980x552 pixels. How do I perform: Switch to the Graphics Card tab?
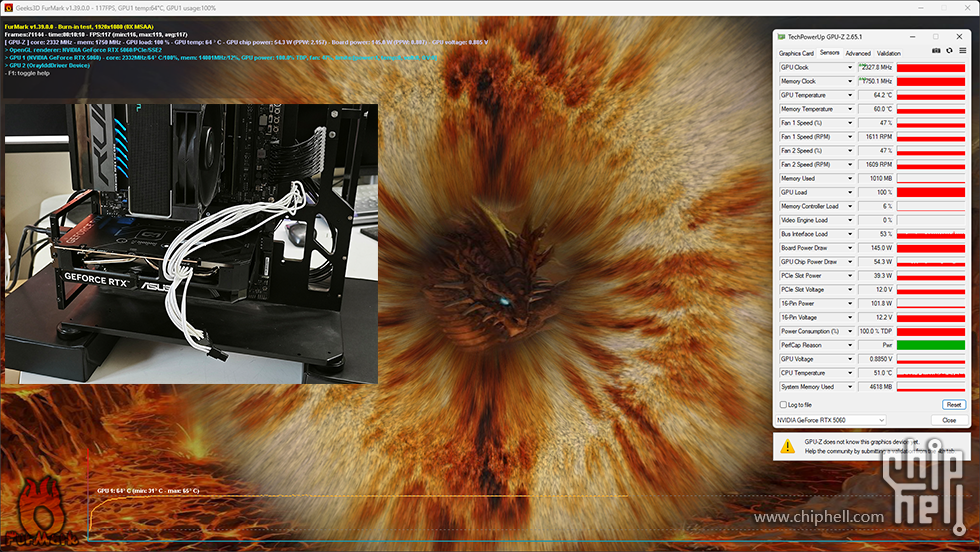click(x=796, y=53)
